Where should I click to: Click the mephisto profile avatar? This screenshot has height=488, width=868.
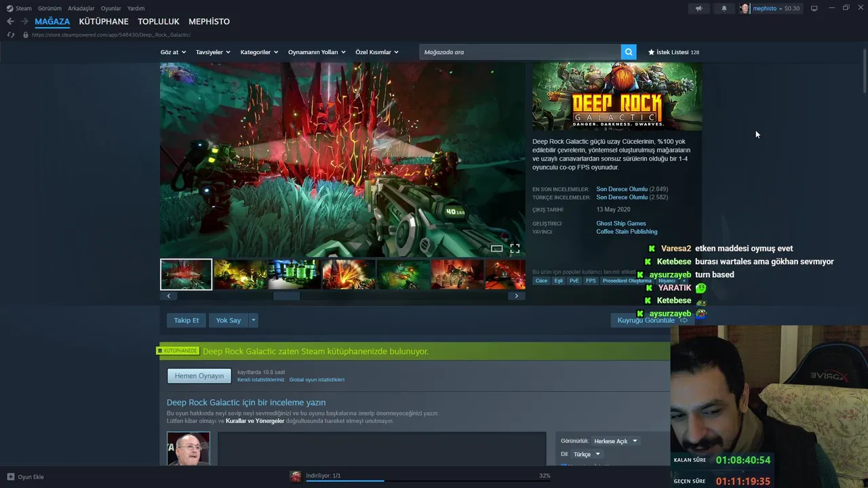point(745,8)
